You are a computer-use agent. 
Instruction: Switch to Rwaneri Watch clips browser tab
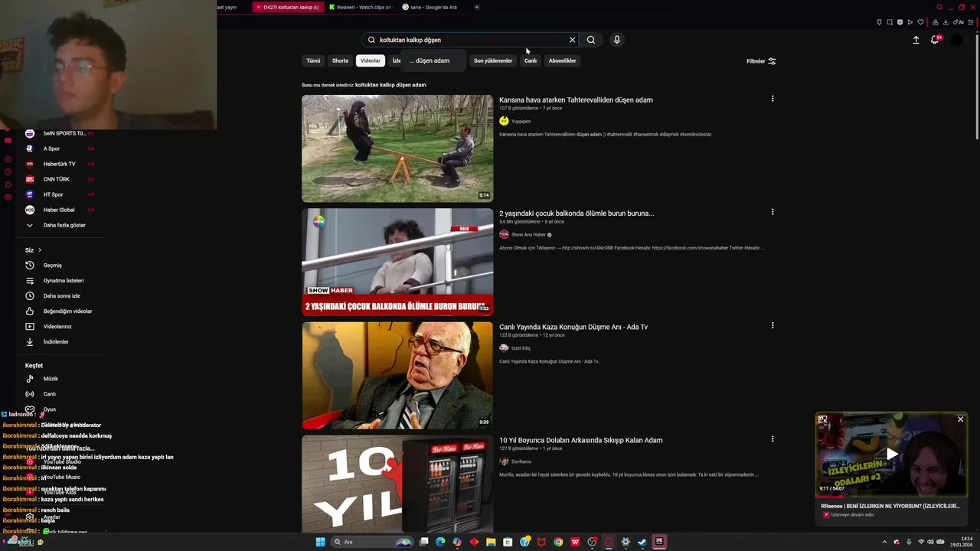[x=361, y=7]
